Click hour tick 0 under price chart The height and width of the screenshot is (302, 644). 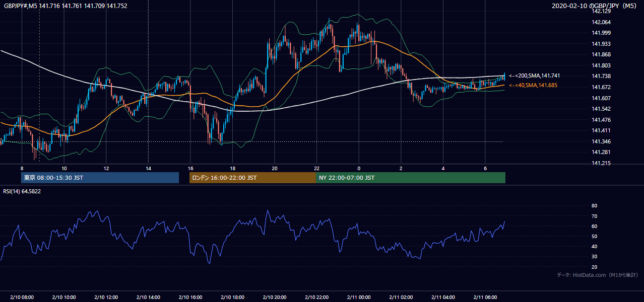[359, 168]
